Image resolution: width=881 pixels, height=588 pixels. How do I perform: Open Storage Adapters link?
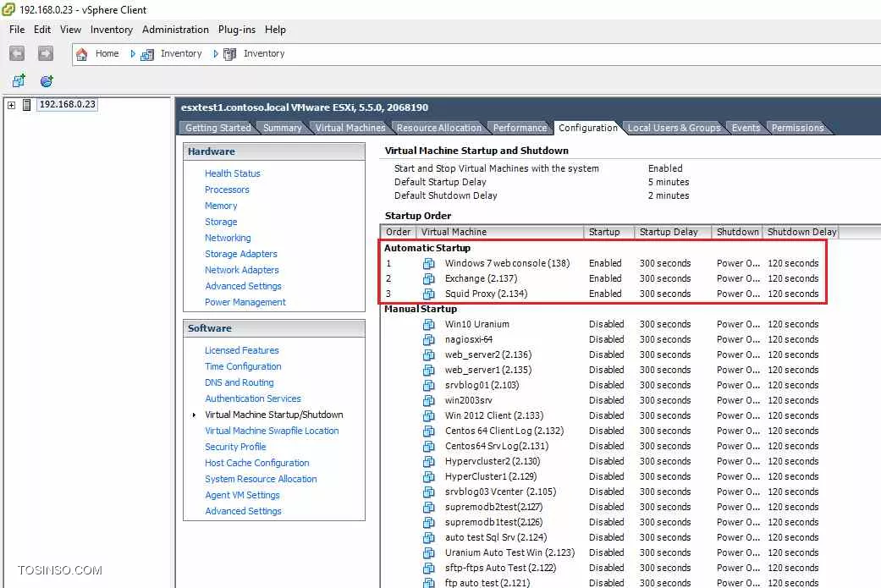(x=241, y=254)
